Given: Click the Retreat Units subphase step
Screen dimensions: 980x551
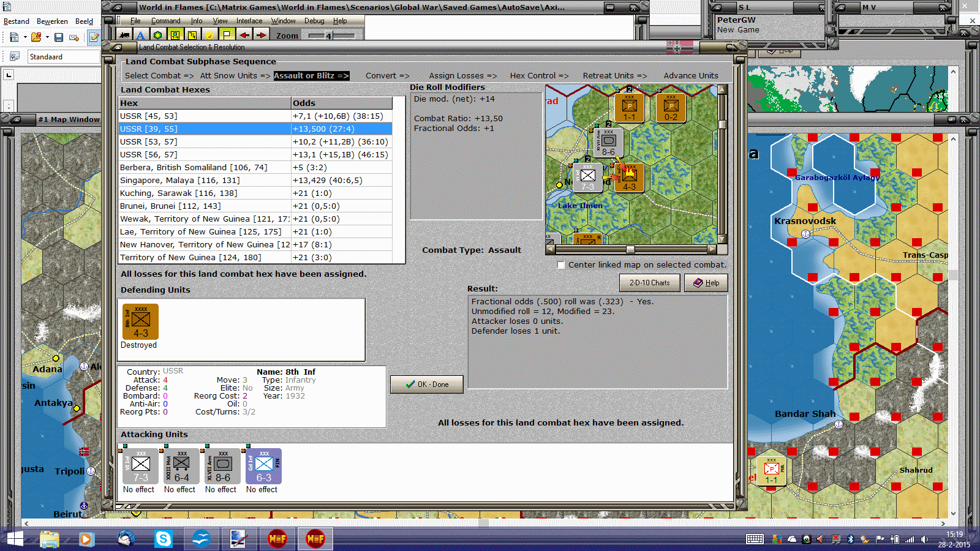Looking at the screenshot, I should pyautogui.click(x=614, y=76).
